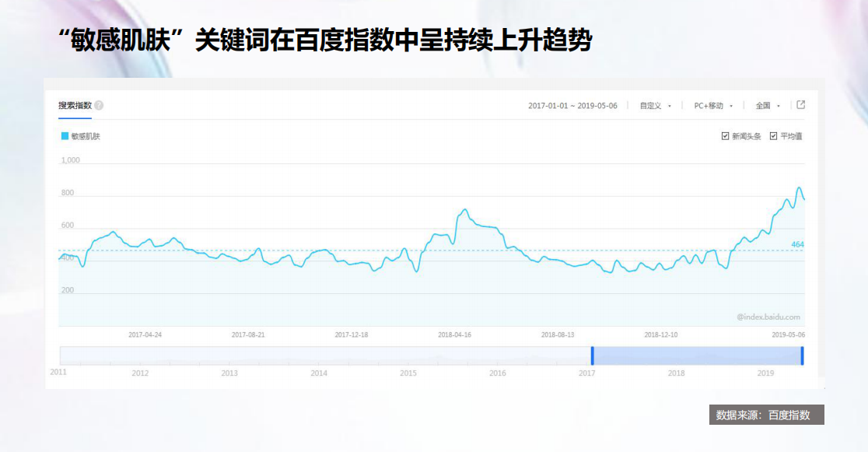
Task: Click the 2017-12-18 x-axis date label
Action: 352,335
